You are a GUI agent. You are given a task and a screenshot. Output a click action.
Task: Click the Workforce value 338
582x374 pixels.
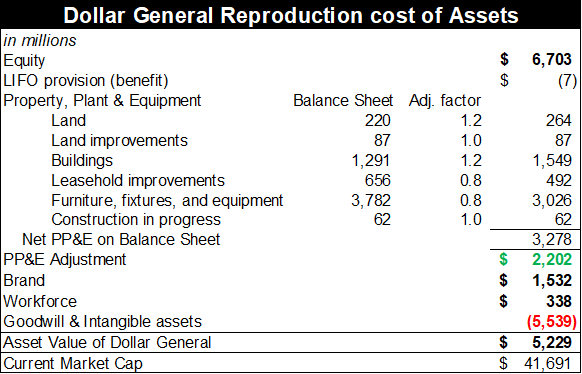click(x=559, y=301)
